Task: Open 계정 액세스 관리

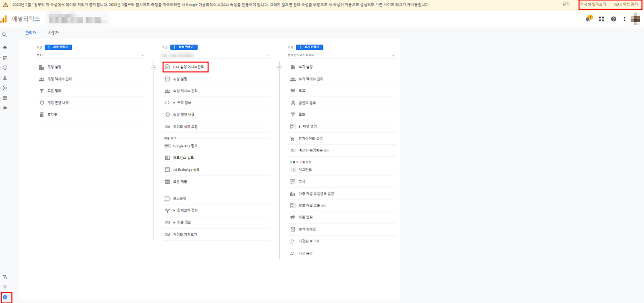Action: [x=59, y=79]
